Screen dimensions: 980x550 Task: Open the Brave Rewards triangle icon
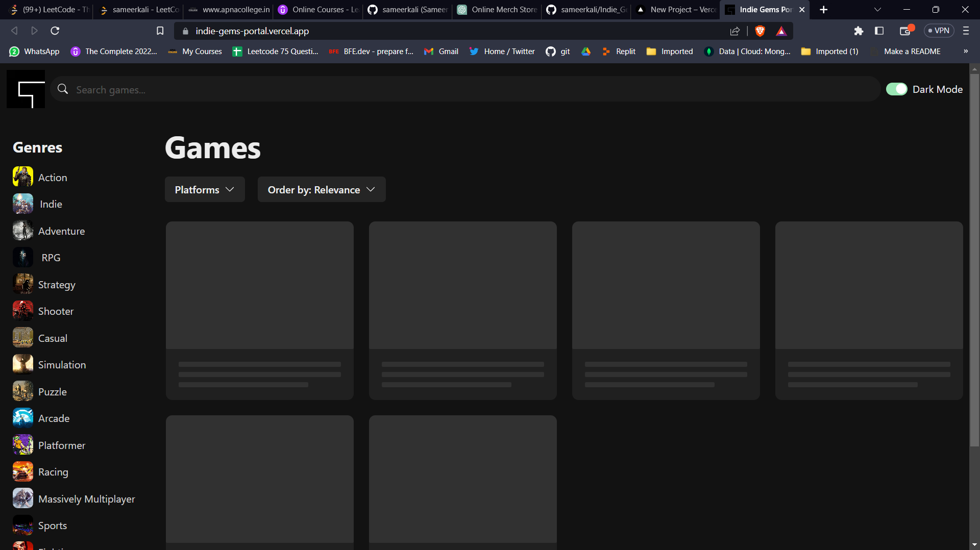781,31
